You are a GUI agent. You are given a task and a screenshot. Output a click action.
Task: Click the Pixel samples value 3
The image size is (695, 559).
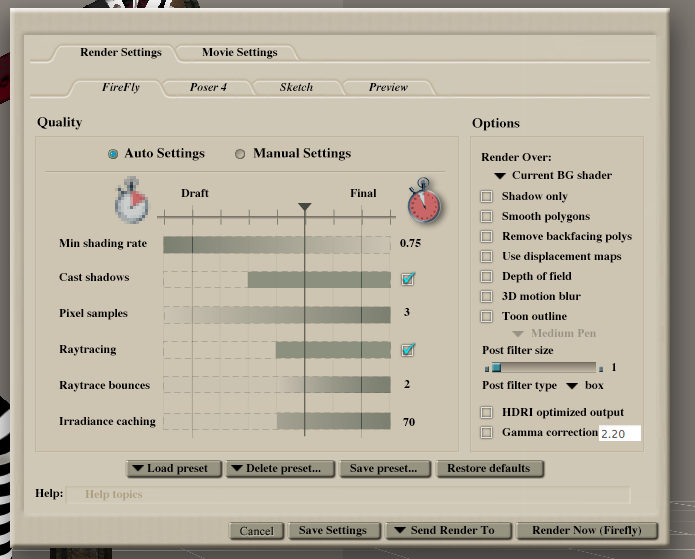click(407, 313)
